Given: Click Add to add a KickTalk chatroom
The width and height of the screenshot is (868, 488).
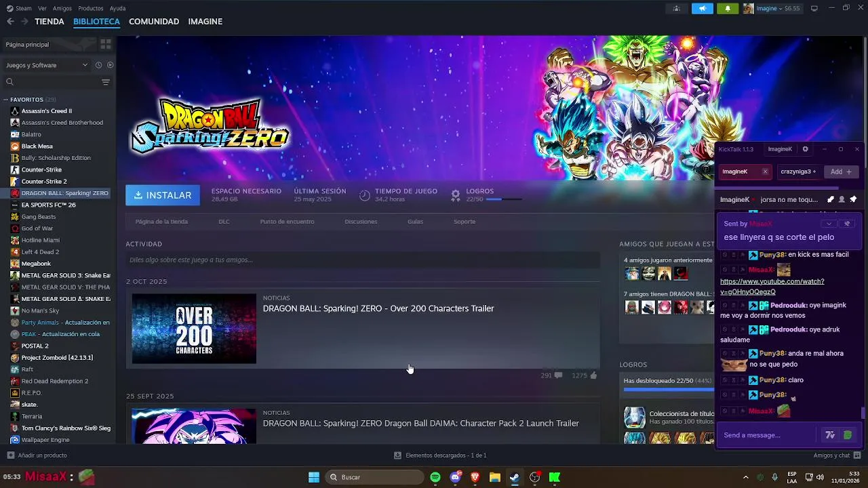Looking at the screenshot, I should coord(841,171).
